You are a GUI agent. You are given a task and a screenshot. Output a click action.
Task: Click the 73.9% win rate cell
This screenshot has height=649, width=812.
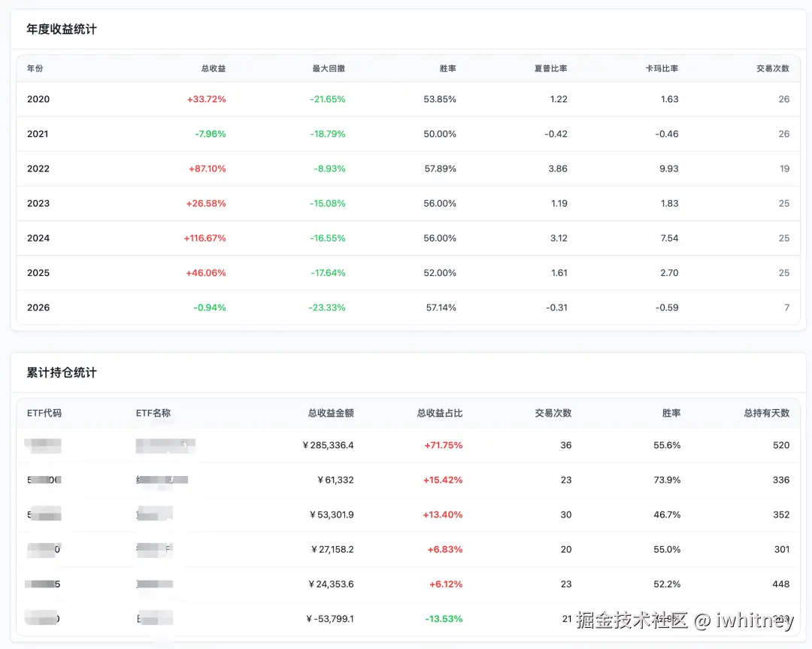667,480
